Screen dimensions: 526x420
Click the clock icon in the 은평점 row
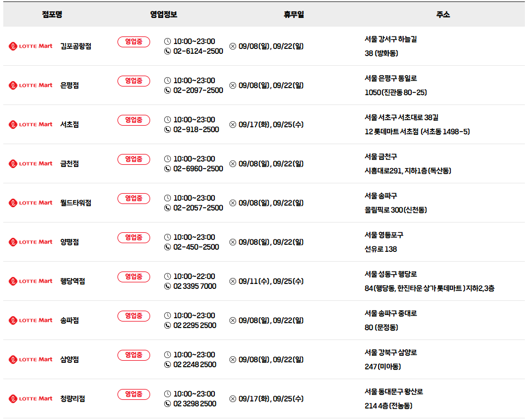coord(168,81)
